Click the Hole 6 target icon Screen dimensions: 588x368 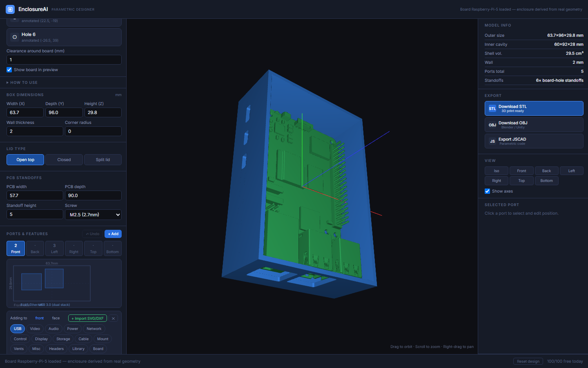15,37
